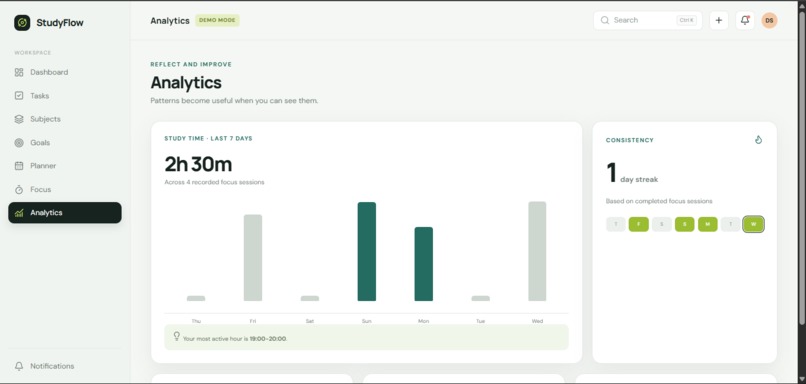806x384 pixels.
Task: Click 'Based on completed focus sessions' text
Action: [659, 201]
